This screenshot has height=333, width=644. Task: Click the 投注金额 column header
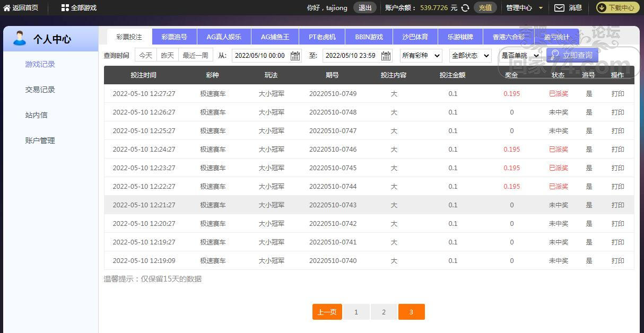pyautogui.click(x=452, y=75)
